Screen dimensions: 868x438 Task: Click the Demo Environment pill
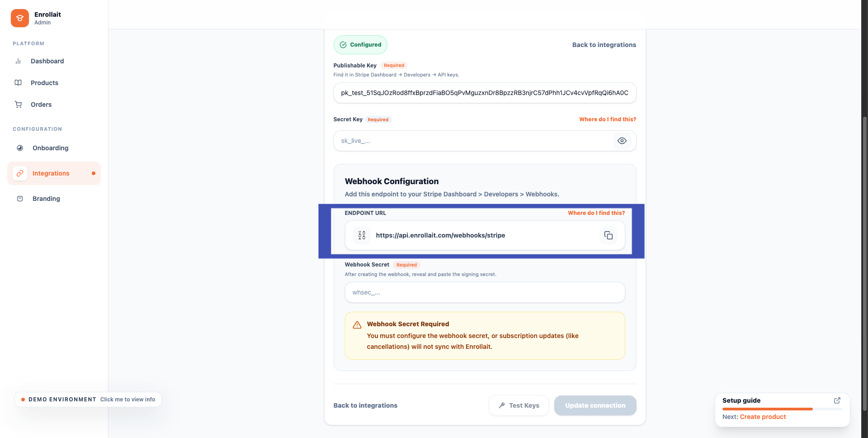pyautogui.click(x=88, y=400)
